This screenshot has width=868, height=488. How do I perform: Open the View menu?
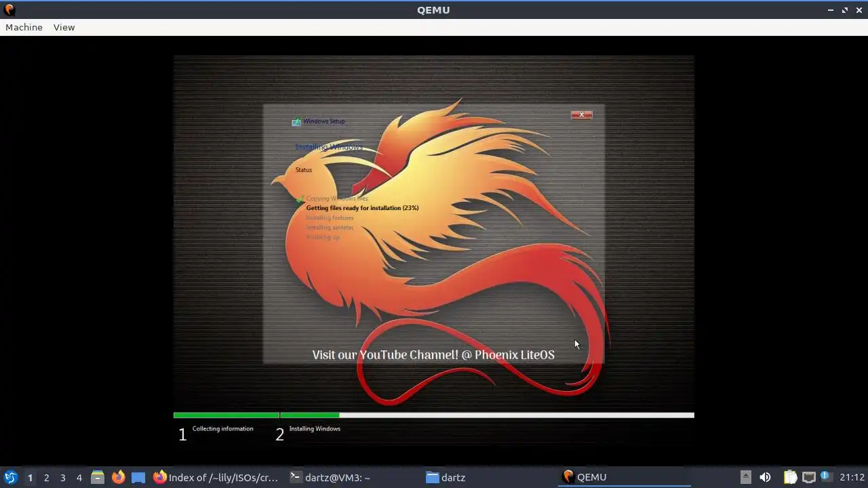[x=64, y=27]
